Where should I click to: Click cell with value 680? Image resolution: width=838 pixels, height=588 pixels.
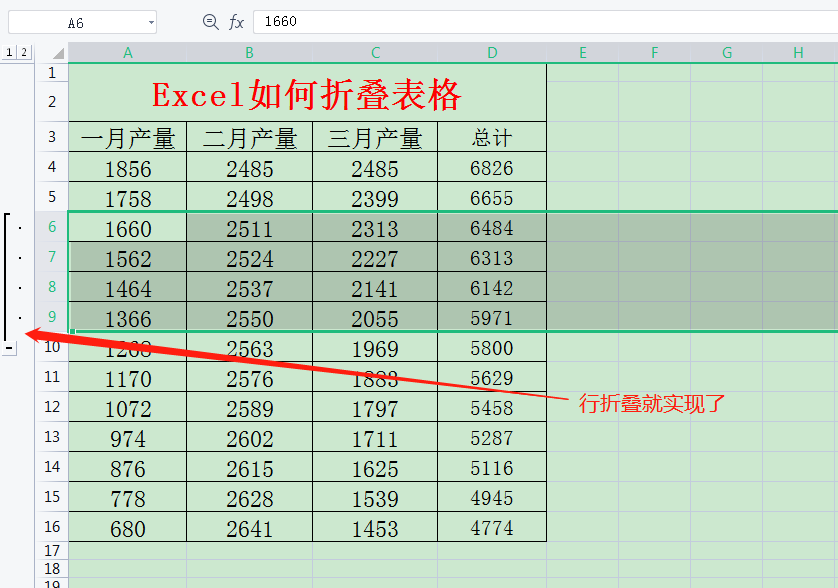128,527
